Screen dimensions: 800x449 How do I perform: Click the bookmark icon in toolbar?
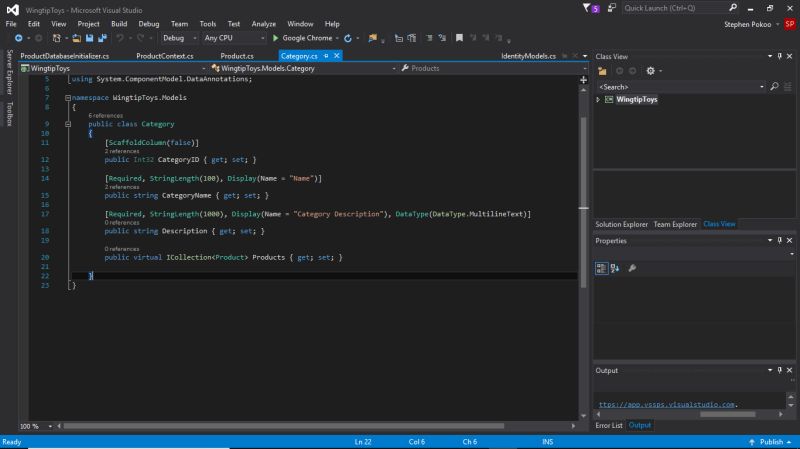pos(459,38)
